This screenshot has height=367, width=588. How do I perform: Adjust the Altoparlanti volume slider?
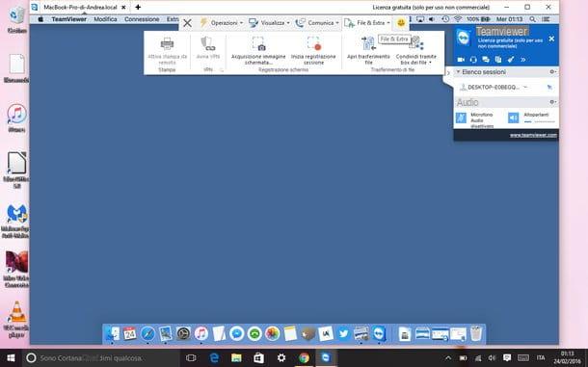click(539, 121)
